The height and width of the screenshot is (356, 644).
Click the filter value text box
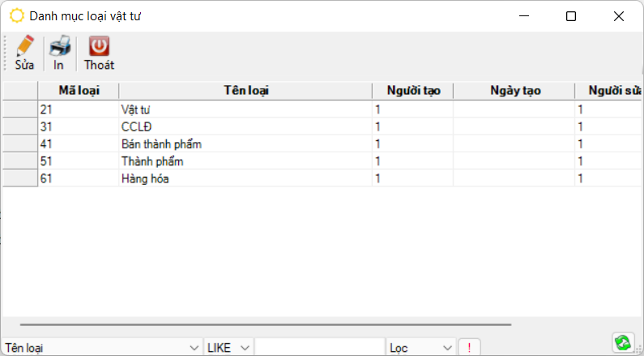coord(319,348)
